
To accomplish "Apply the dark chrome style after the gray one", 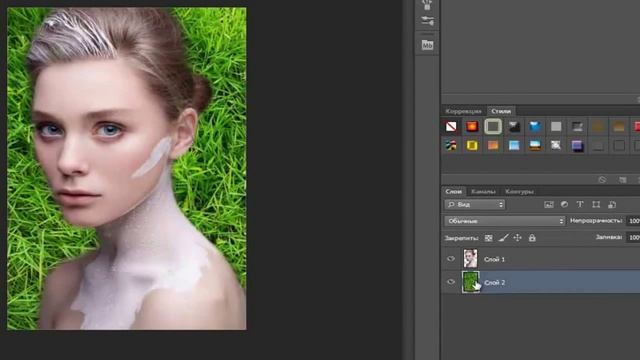I will pyautogui.click(x=577, y=127).
